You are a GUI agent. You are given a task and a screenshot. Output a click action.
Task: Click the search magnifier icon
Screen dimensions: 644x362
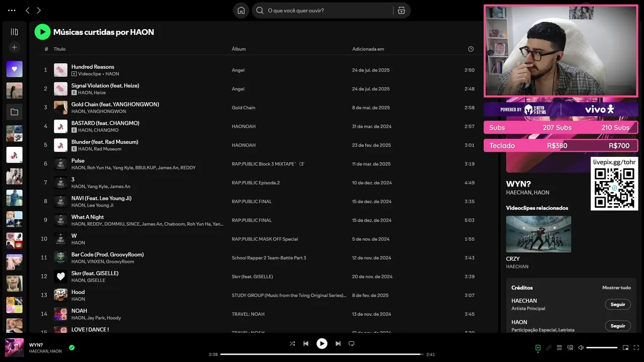[x=260, y=11]
